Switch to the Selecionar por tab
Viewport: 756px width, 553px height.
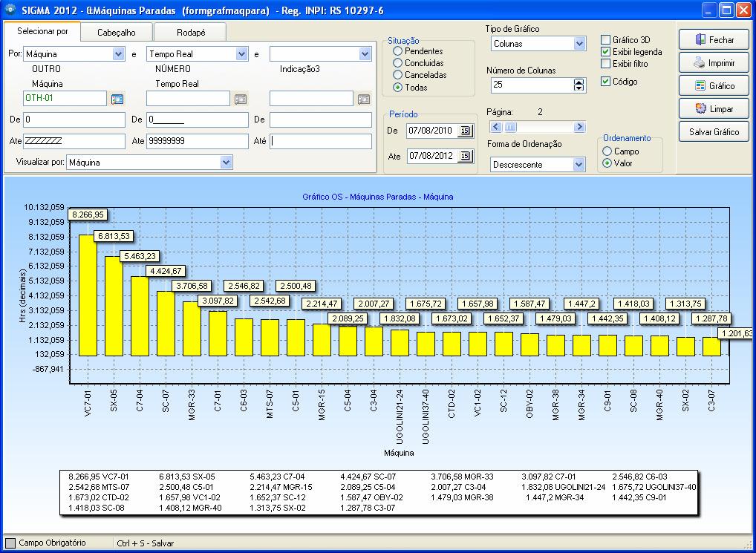(42, 31)
